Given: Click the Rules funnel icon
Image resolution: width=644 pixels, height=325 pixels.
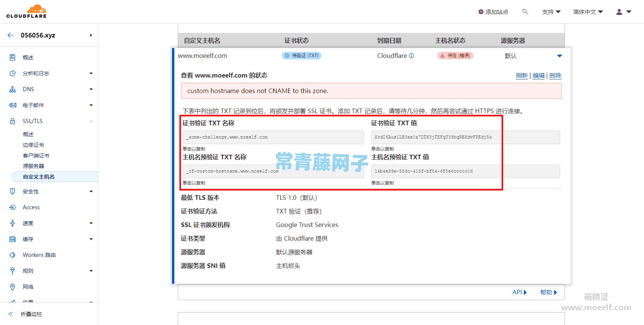Looking at the screenshot, I should coord(12,271).
